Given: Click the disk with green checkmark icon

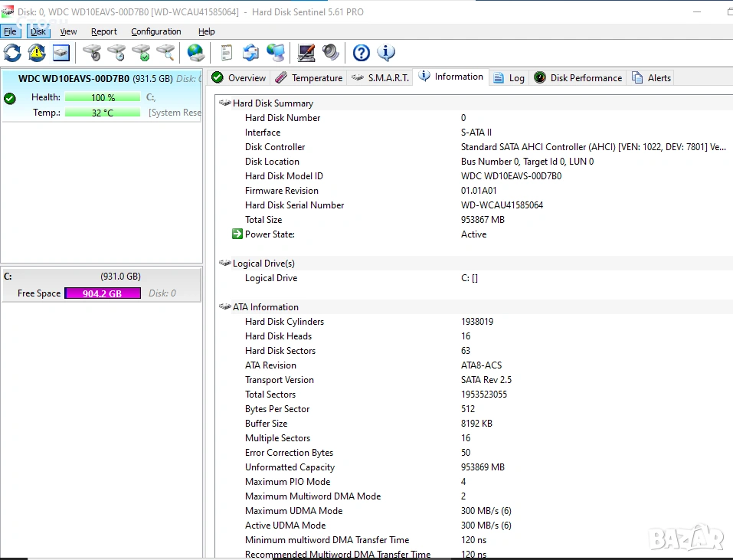Looking at the screenshot, I should click(x=141, y=53).
